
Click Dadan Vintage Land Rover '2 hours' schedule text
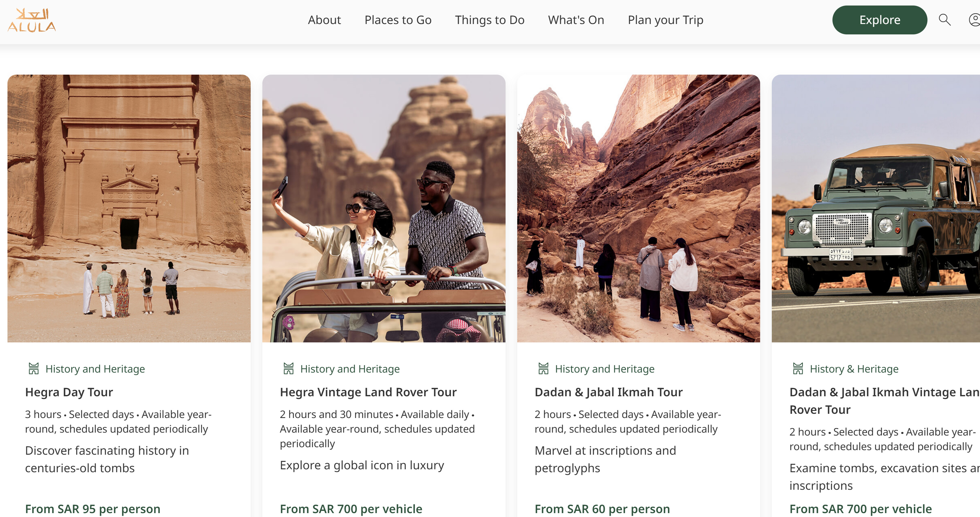(x=883, y=439)
